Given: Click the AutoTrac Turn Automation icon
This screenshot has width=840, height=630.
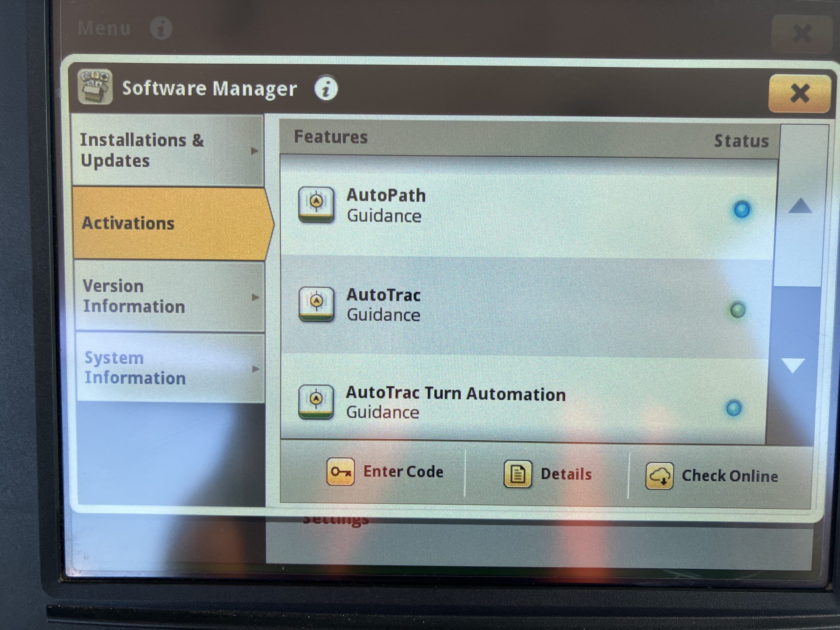Looking at the screenshot, I should point(316,402).
